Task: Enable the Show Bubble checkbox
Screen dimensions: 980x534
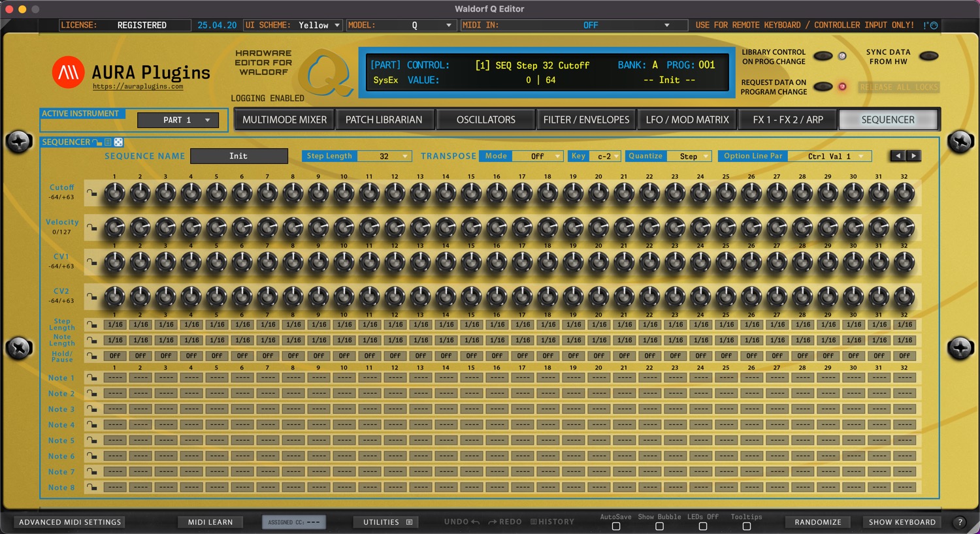Action: pos(659,526)
